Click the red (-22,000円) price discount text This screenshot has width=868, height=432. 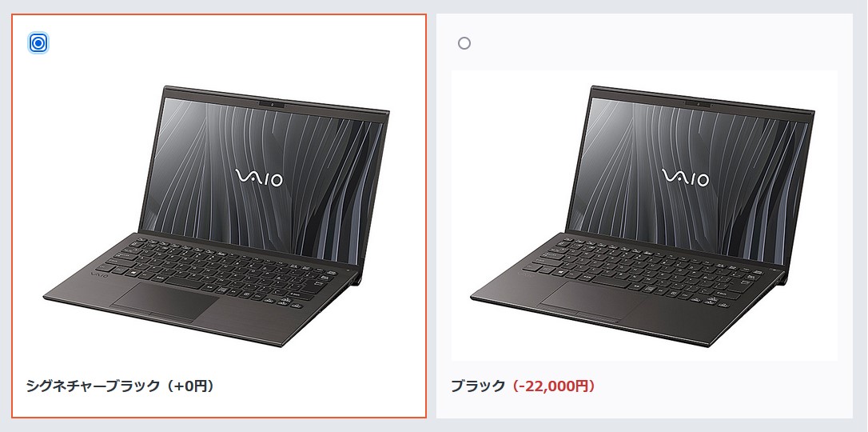point(551,386)
